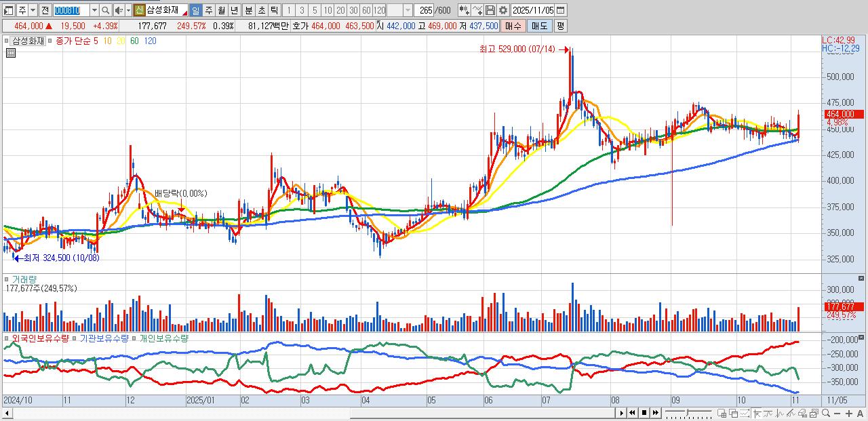Click the 개인보유수량 legend label
The height and width of the screenshot is (421, 868).
pyautogui.click(x=163, y=338)
